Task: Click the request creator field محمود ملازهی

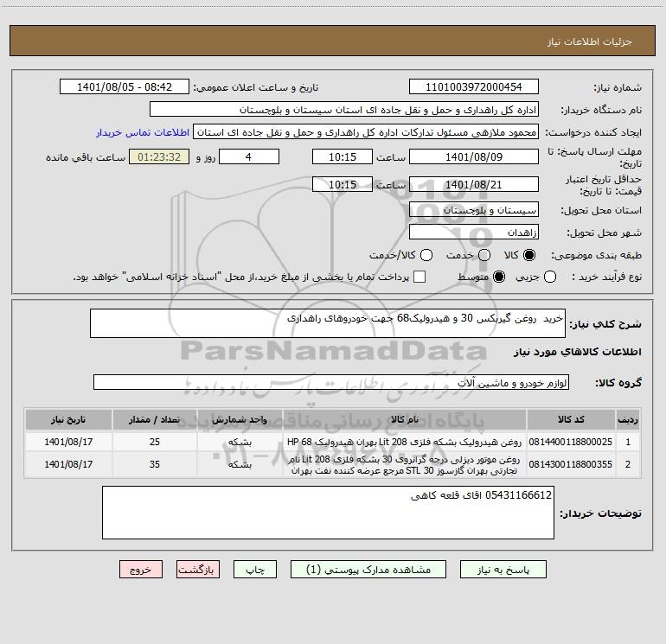Action: click(366, 132)
